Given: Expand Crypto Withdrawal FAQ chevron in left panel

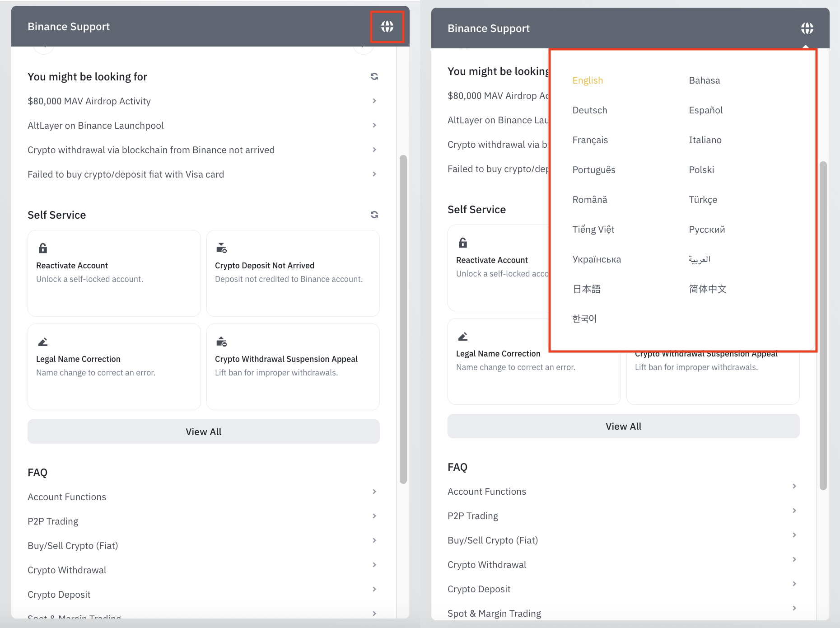Looking at the screenshot, I should (374, 565).
